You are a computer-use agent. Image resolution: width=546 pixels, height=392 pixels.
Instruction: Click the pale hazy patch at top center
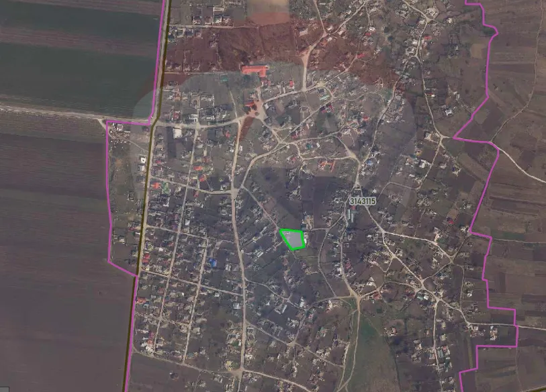point(269,10)
